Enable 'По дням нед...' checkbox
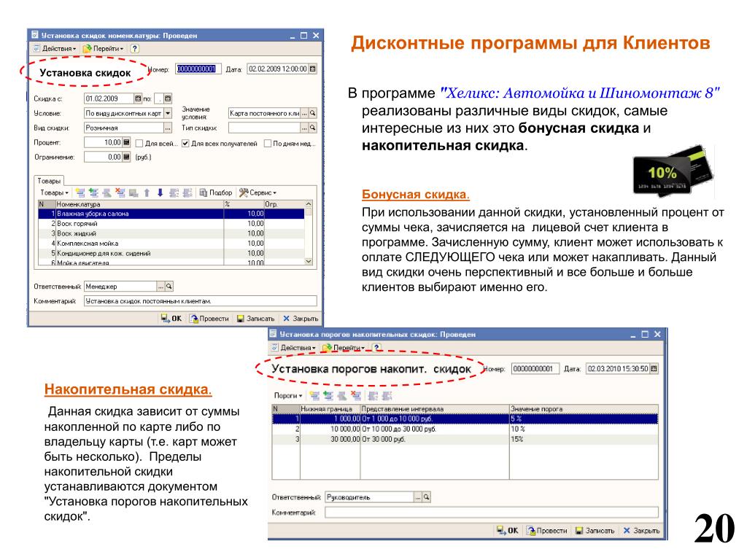The width and height of the screenshot is (747, 560). coord(267,144)
